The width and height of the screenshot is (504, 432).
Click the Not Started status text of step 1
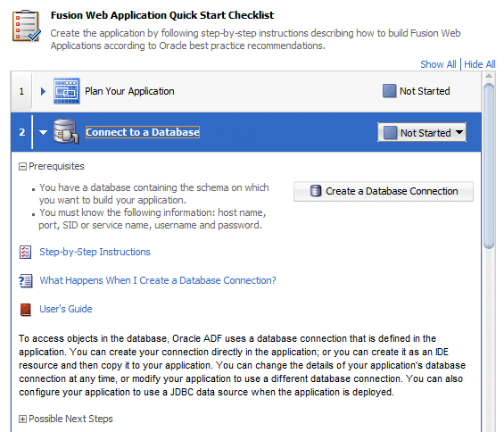425,91
